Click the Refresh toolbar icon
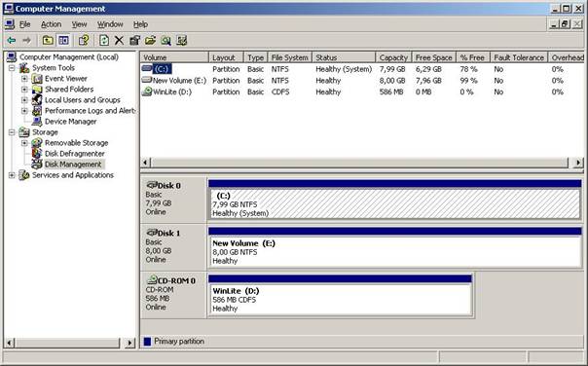Viewport: 588px width, 366px height. click(104, 40)
